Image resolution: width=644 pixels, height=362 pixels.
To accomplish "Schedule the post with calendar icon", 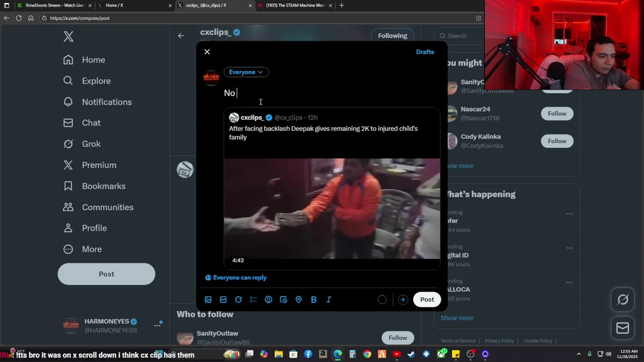I will (284, 300).
